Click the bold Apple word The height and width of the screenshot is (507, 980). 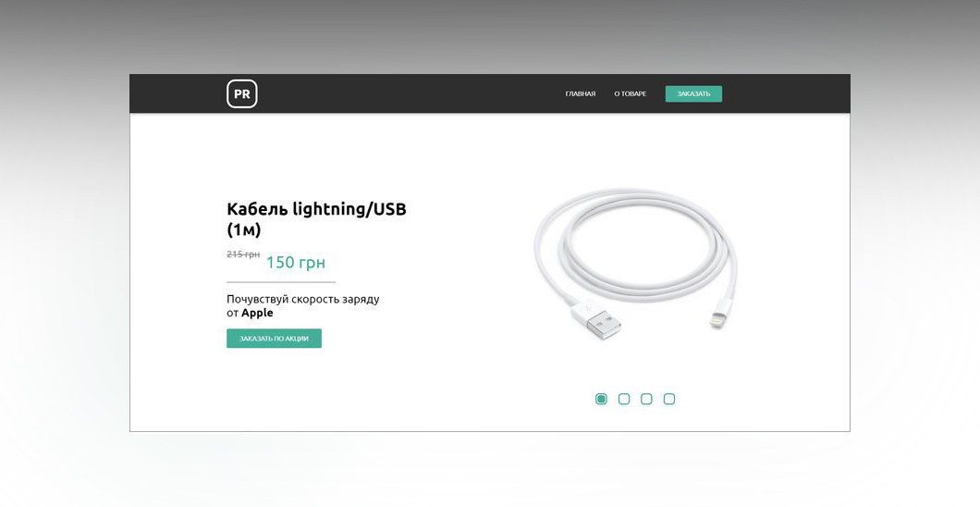tap(258, 313)
